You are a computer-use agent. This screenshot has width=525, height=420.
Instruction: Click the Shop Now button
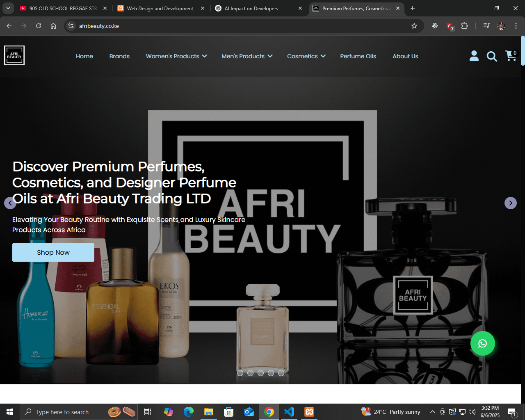(53, 252)
